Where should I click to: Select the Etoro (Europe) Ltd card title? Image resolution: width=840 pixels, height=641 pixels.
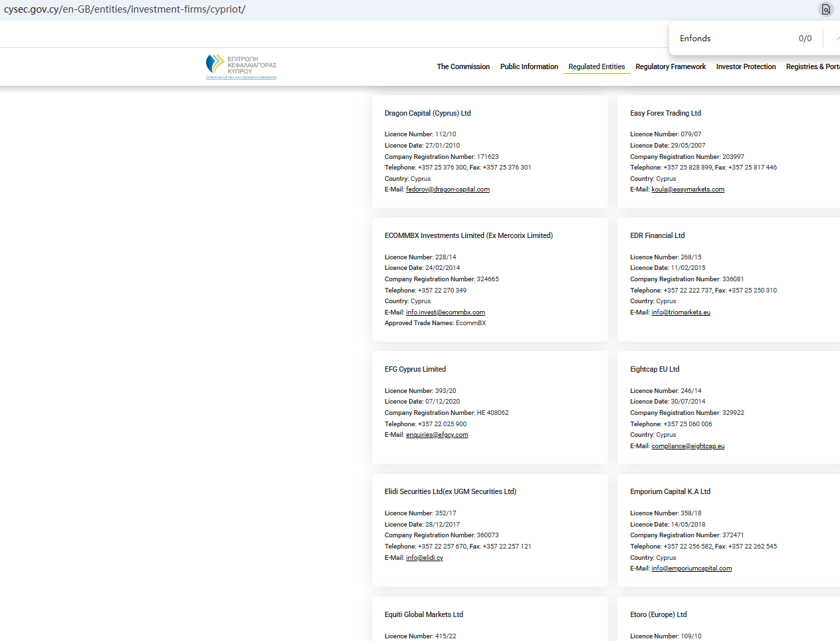click(658, 614)
